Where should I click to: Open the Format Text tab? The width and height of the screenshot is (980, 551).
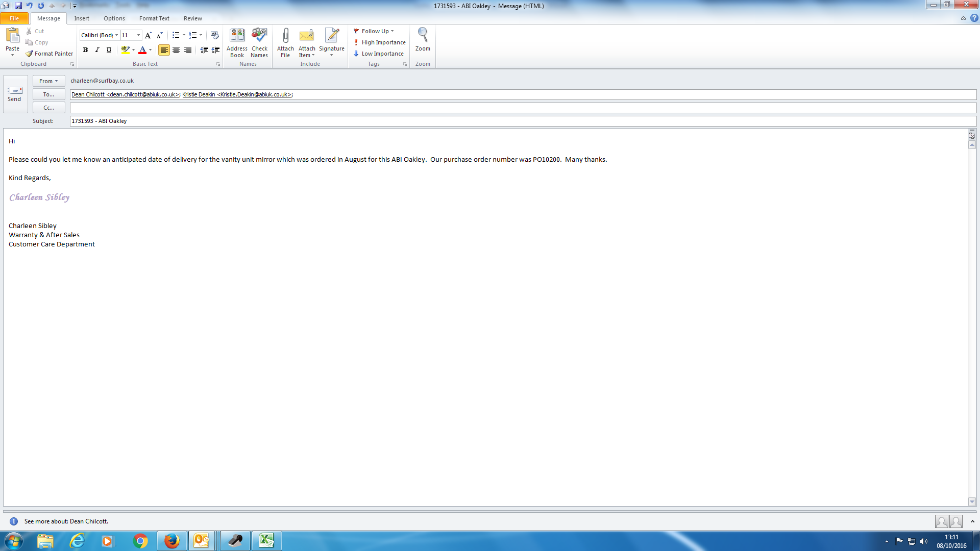coord(154,18)
